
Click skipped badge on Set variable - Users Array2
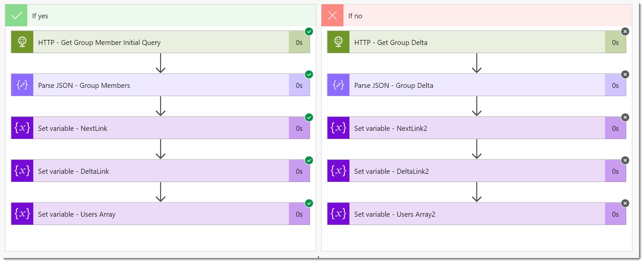(x=625, y=203)
